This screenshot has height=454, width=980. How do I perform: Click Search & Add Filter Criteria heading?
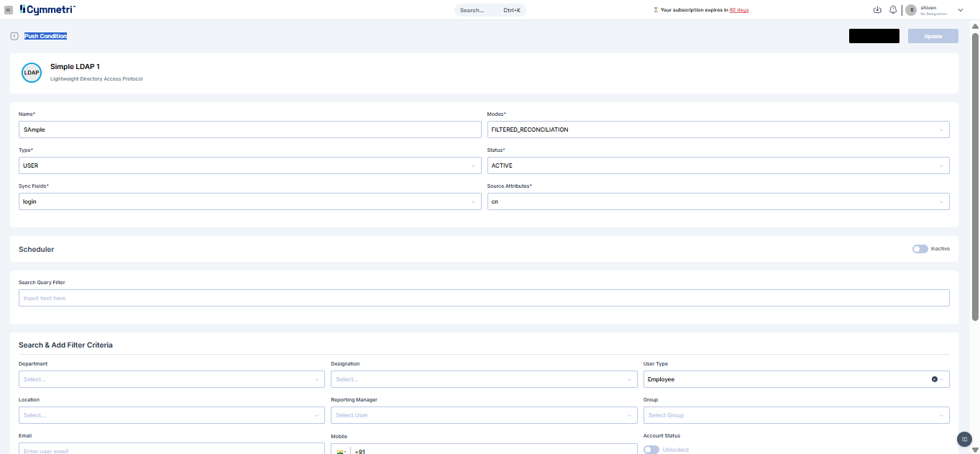click(65, 345)
